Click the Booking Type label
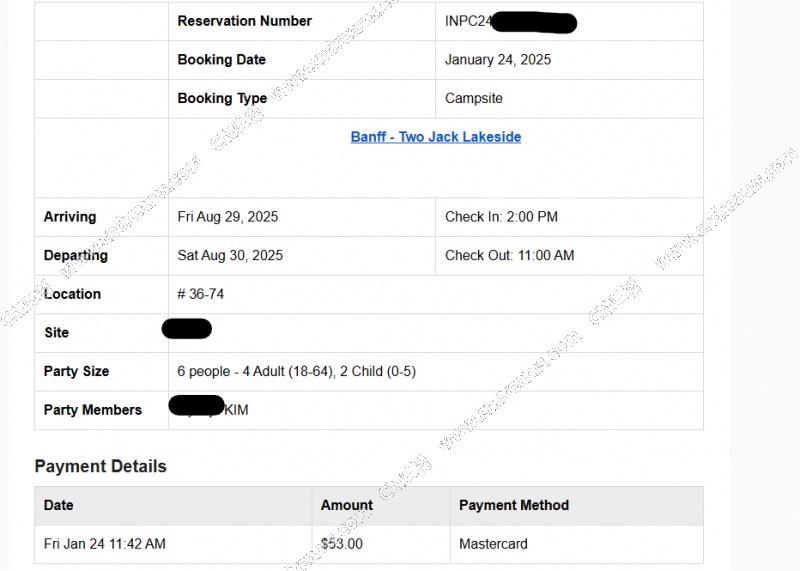The width and height of the screenshot is (800, 571). click(x=222, y=98)
